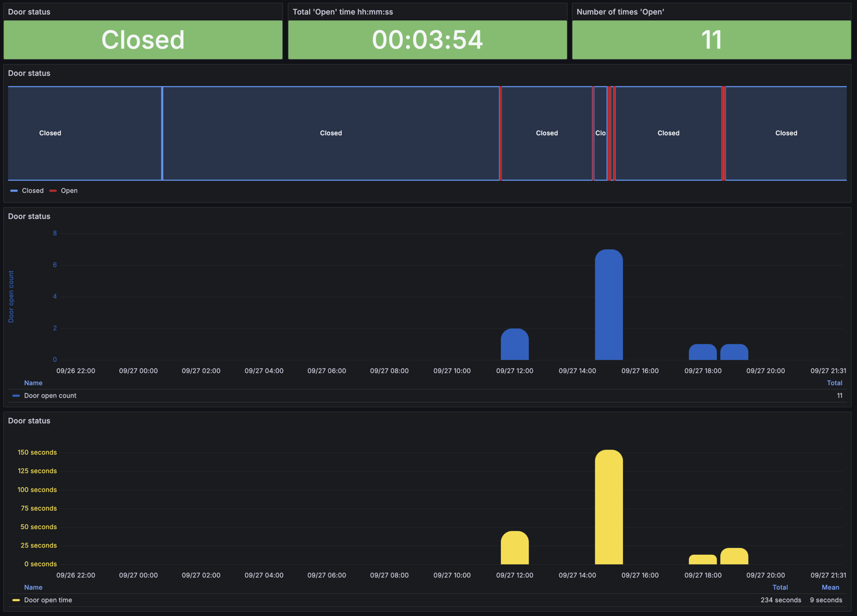Open first Door status stat panel title menu

click(x=29, y=12)
